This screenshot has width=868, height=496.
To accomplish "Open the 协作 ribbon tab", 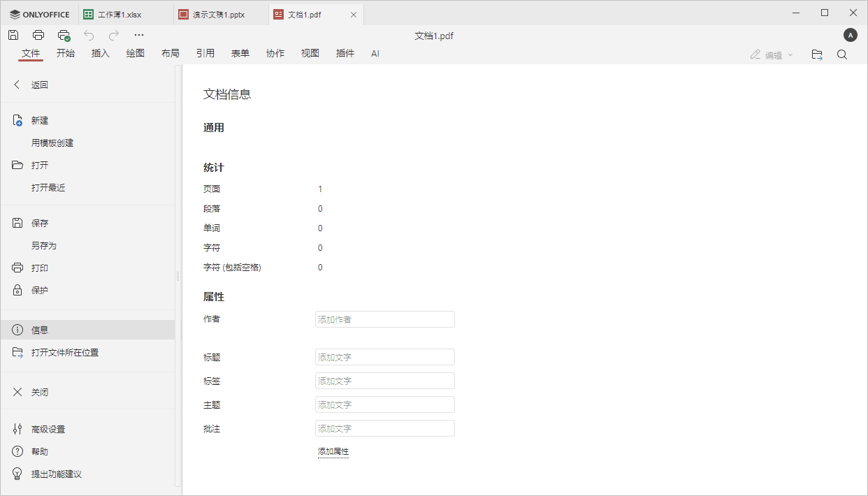I will click(x=275, y=52).
